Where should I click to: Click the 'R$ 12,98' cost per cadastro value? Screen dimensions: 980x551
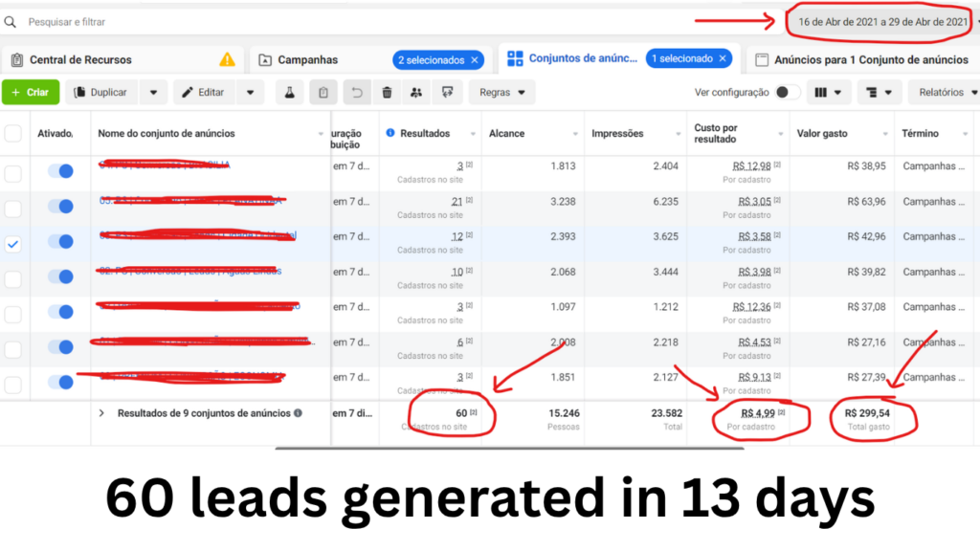click(751, 166)
